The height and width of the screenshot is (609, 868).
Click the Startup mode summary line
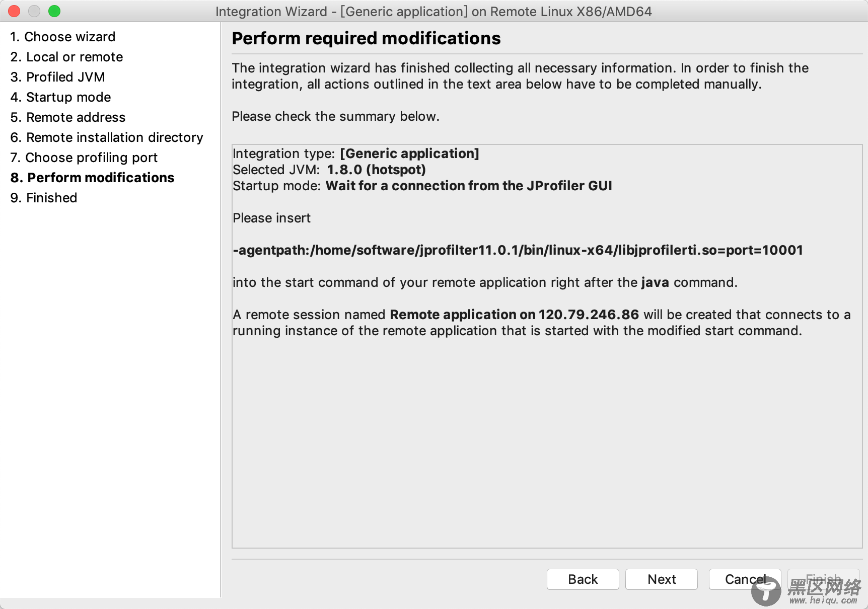422,186
